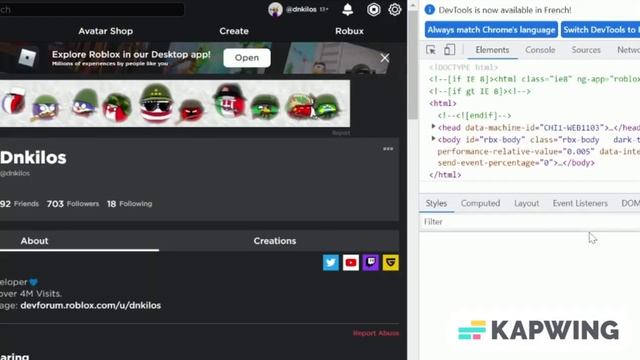640x360 pixels.
Task: Open the Robux nav item
Action: pyautogui.click(x=349, y=31)
